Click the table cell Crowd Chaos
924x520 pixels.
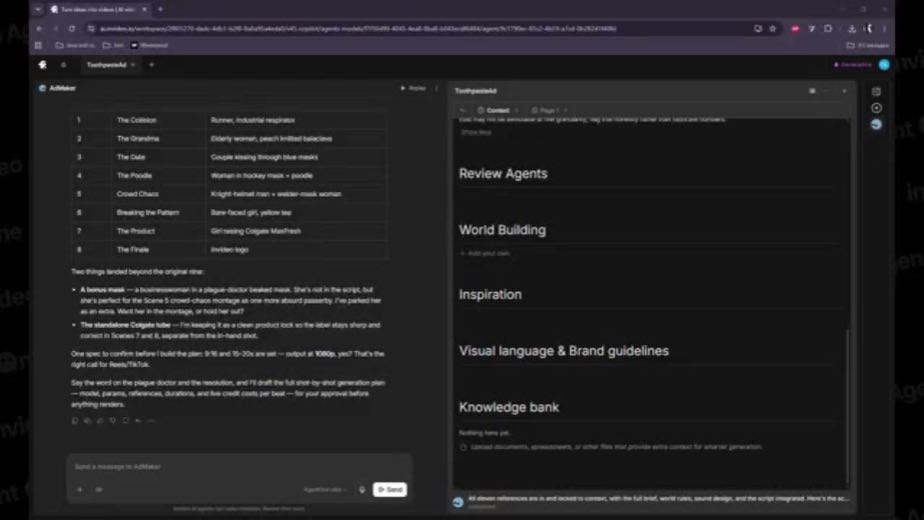click(x=137, y=194)
